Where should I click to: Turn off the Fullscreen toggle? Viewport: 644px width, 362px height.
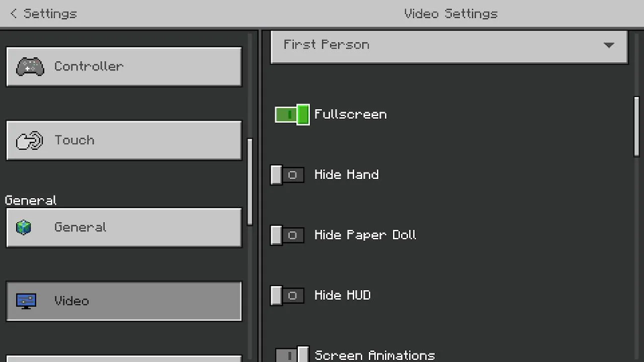[292, 115]
